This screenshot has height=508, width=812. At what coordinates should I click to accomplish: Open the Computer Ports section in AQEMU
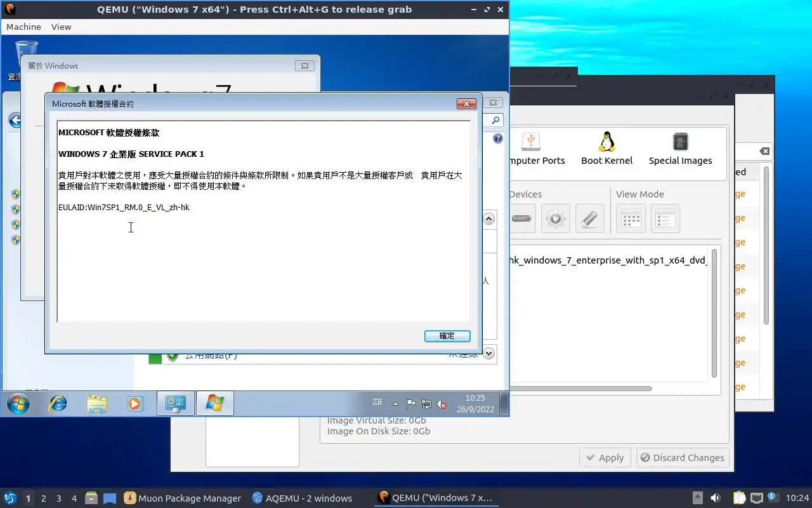tap(536, 149)
